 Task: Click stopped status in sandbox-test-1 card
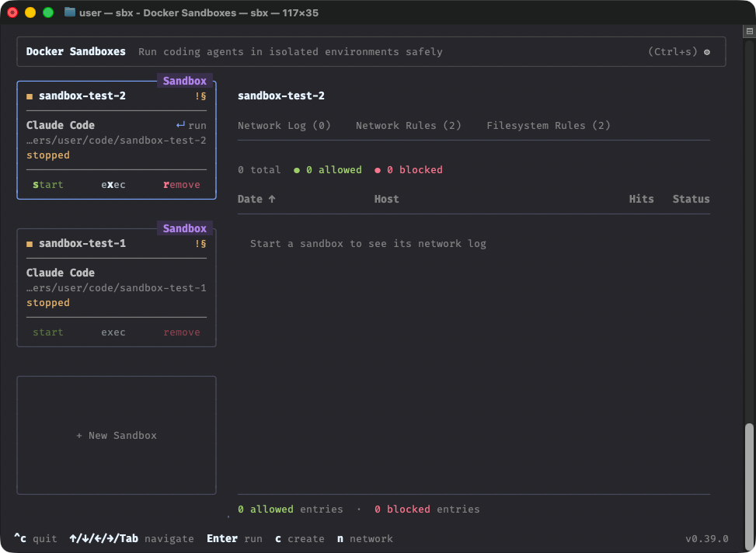coord(47,303)
